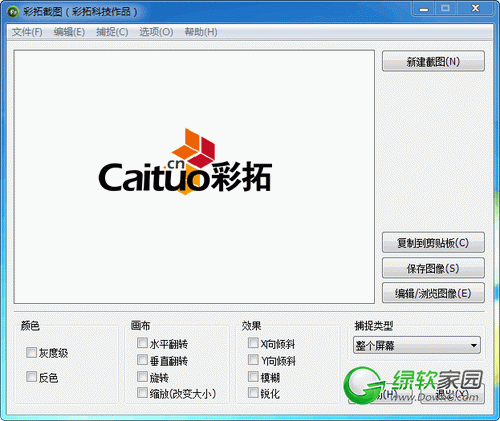Toggle the 缩放(改变大小) checkbox
Image resolution: width=500 pixels, height=421 pixels.
142,393
